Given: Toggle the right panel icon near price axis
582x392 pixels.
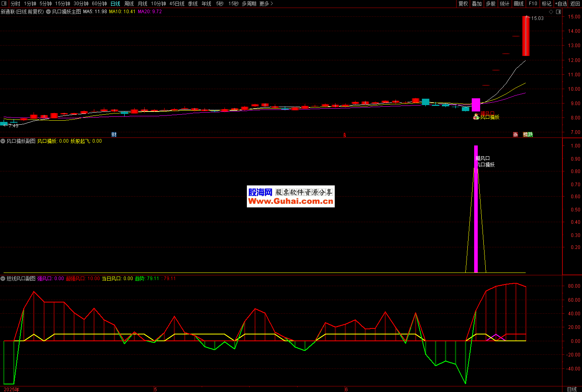Looking at the screenshot, I should [x=558, y=12].
